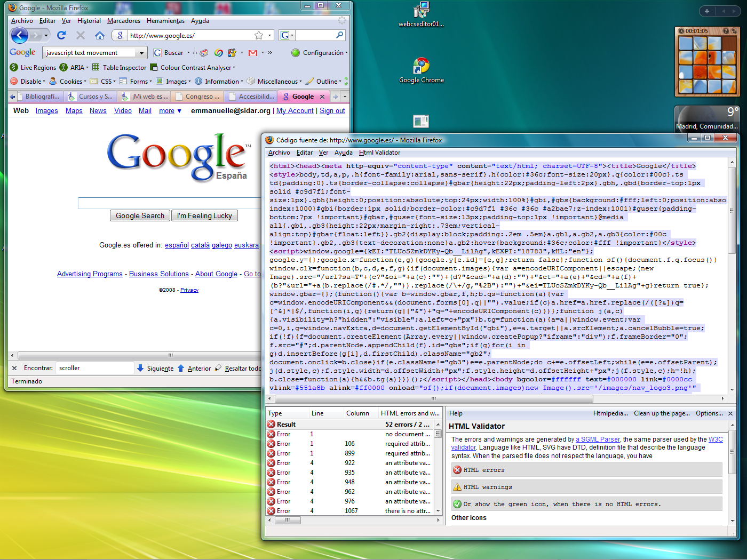Select the Result row error icon

[x=271, y=424]
